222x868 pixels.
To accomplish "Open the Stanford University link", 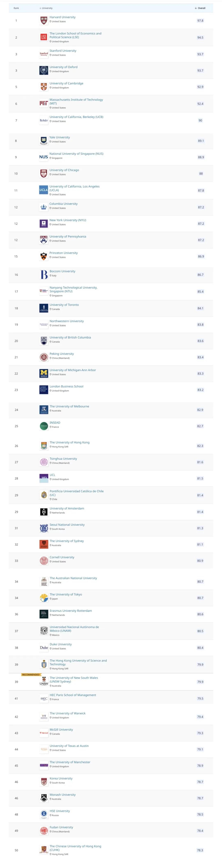I will [63, 51].
